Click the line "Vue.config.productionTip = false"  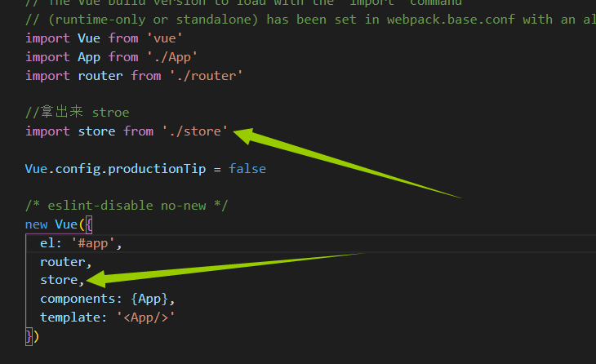[x=145, y=168]
